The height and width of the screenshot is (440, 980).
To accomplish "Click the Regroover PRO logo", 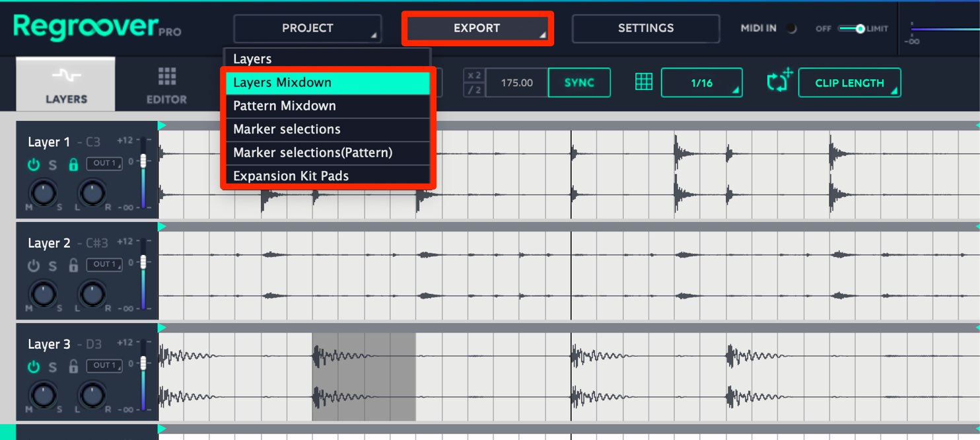I will coord(97,28).
